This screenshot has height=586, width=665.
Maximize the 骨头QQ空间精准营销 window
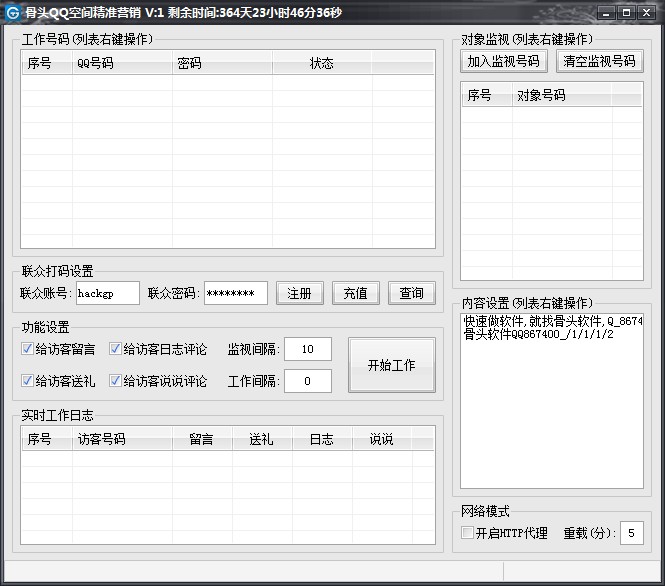[x=626, y=13]
